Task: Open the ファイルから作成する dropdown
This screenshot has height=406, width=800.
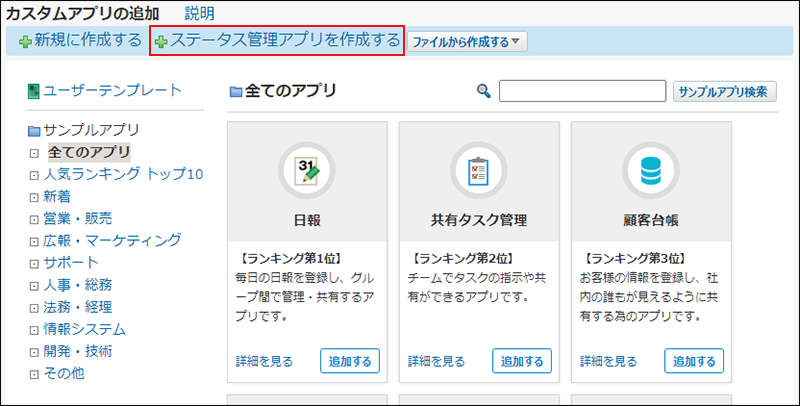Action: tap(467, 42)
